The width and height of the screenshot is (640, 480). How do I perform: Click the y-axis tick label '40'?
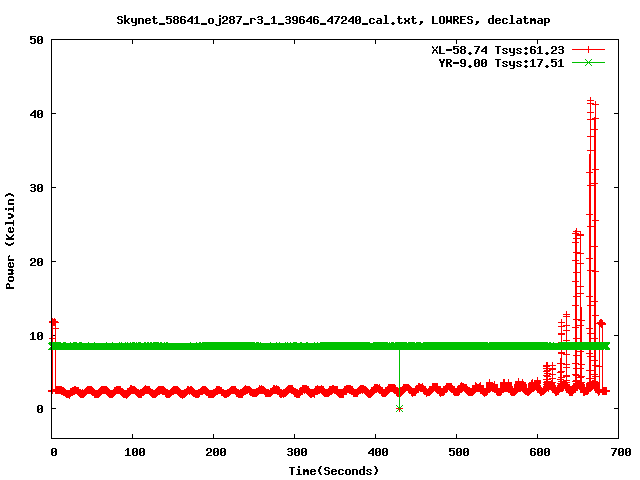37,114
